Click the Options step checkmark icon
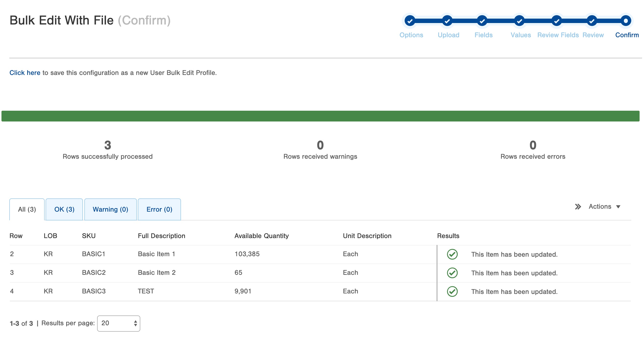The image size is (644, 338). click(x=410, y=21)
